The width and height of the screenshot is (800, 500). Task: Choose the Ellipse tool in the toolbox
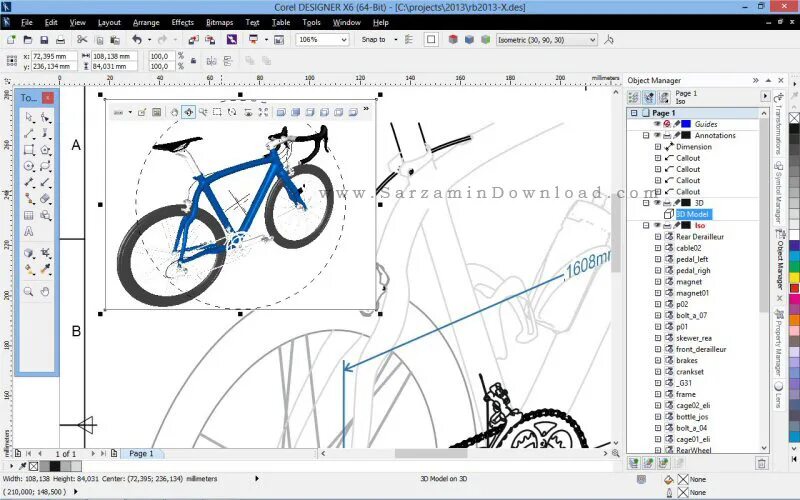29,166
